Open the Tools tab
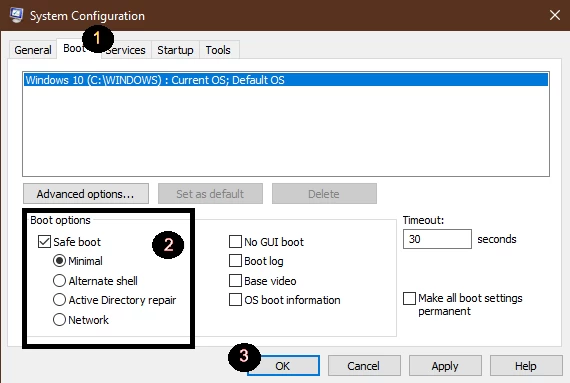 (218, 50)
